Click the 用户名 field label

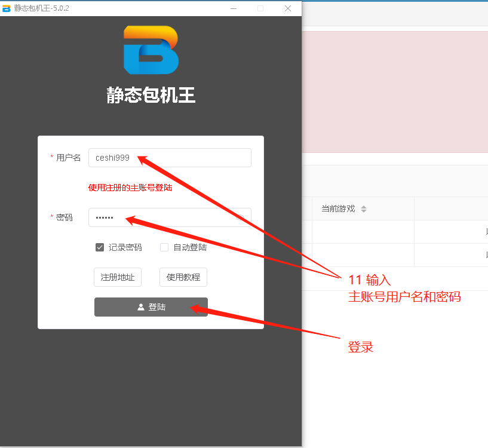pyautogui.click(x=68, y=158)
